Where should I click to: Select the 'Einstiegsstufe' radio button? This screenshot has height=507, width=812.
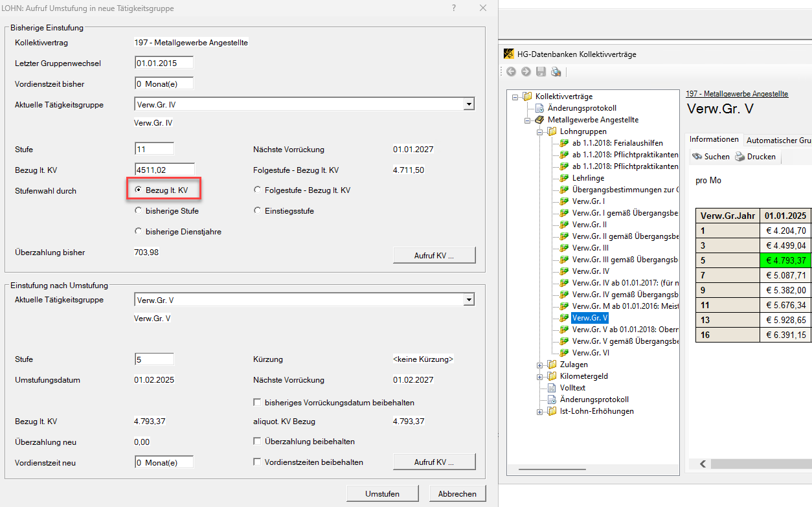(258, 211)
